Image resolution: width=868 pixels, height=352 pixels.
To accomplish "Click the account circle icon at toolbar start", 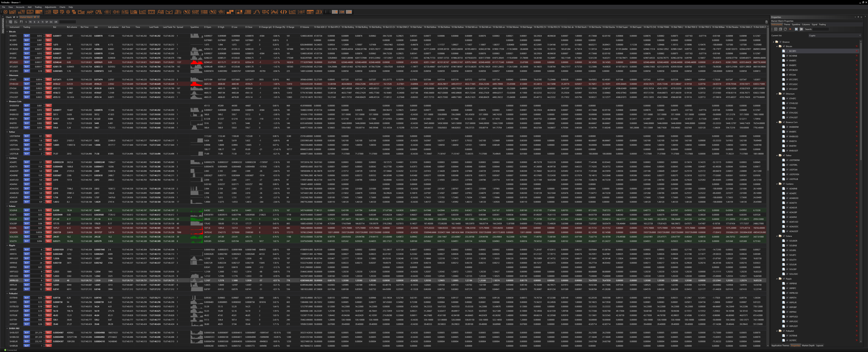I will click(x=5, y=12).
